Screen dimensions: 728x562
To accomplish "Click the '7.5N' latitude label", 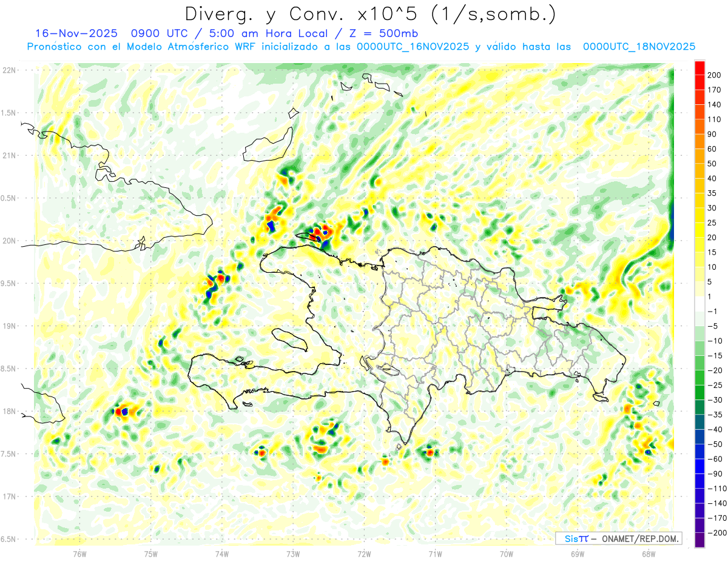I will 8,454.
